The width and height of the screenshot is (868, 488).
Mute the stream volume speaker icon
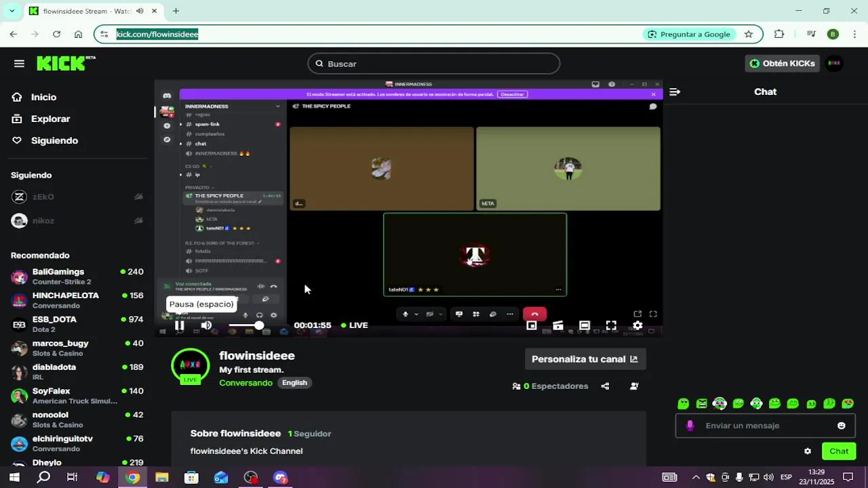[206, 325]
